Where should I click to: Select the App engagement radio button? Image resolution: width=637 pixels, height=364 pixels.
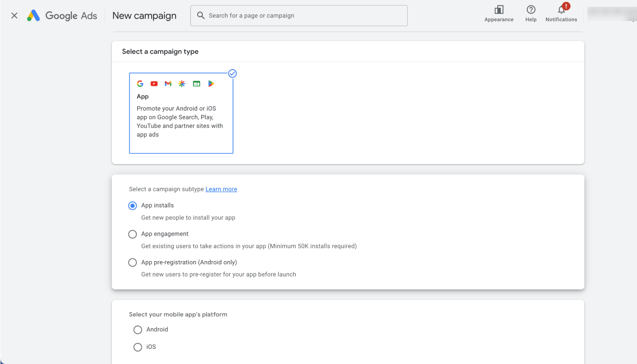click(132, 234)
